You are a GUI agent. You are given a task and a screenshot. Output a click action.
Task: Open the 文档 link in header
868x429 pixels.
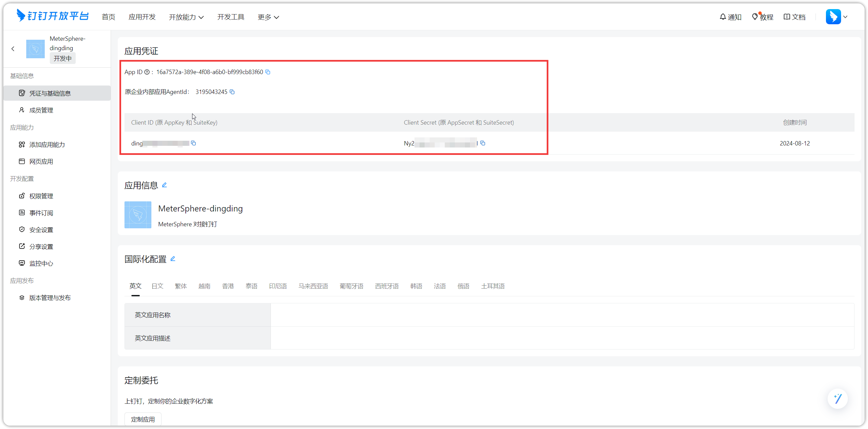pos(795,17)
